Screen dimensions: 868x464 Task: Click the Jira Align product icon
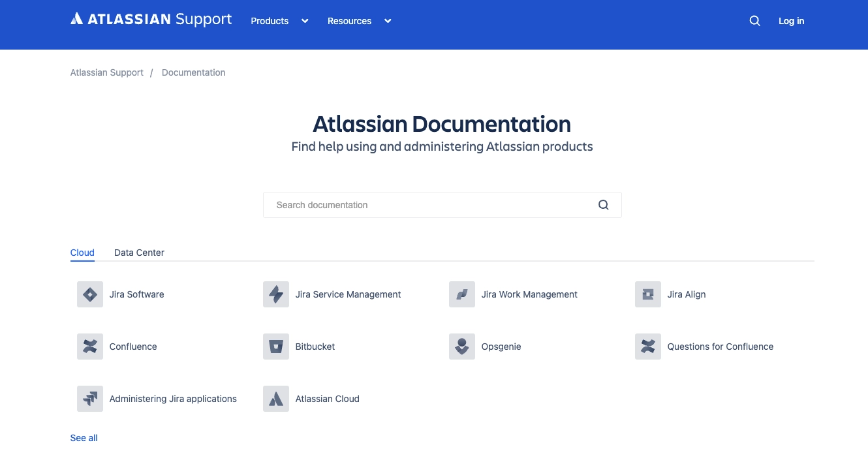point(648,294)
